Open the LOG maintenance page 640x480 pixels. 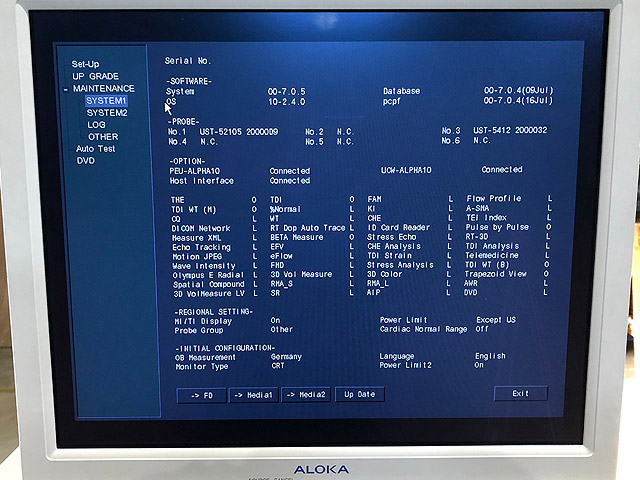click(96, 125)
